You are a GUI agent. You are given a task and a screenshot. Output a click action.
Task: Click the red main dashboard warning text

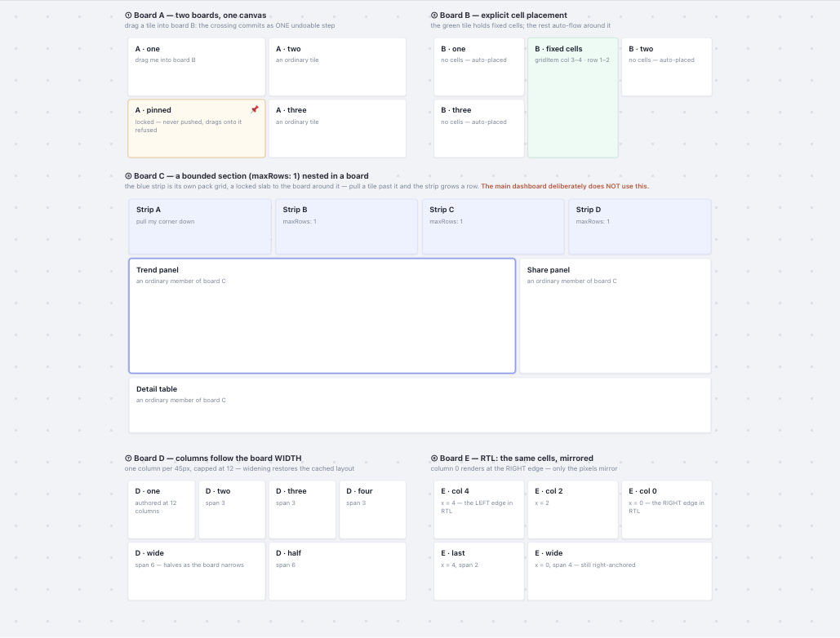(x=565, y=186)
